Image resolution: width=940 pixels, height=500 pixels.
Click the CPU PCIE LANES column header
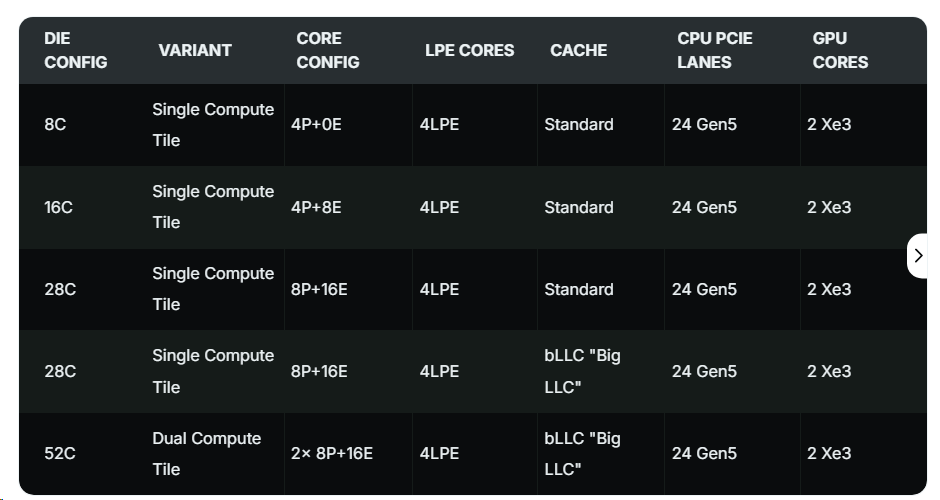click(x=714, y=50)
